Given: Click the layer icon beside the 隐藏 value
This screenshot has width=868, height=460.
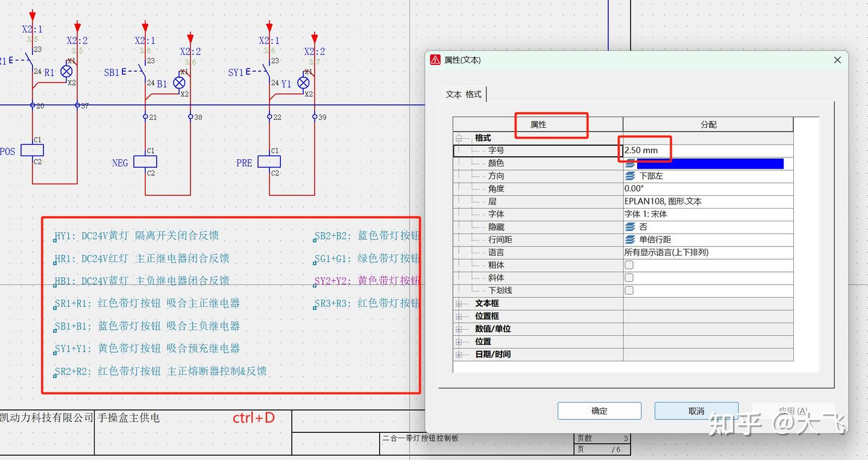Looking at the screenshot, I should (x=629, y=227).
